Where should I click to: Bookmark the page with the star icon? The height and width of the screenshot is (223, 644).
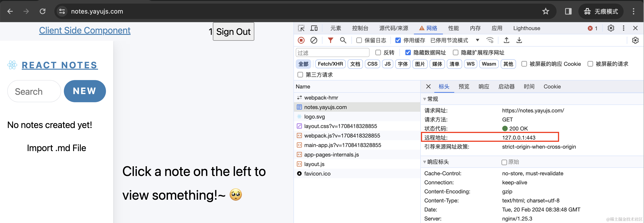(545, 11)
